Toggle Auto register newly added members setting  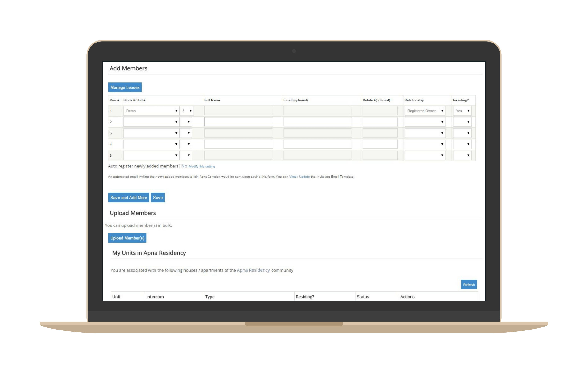click(201, 166)
